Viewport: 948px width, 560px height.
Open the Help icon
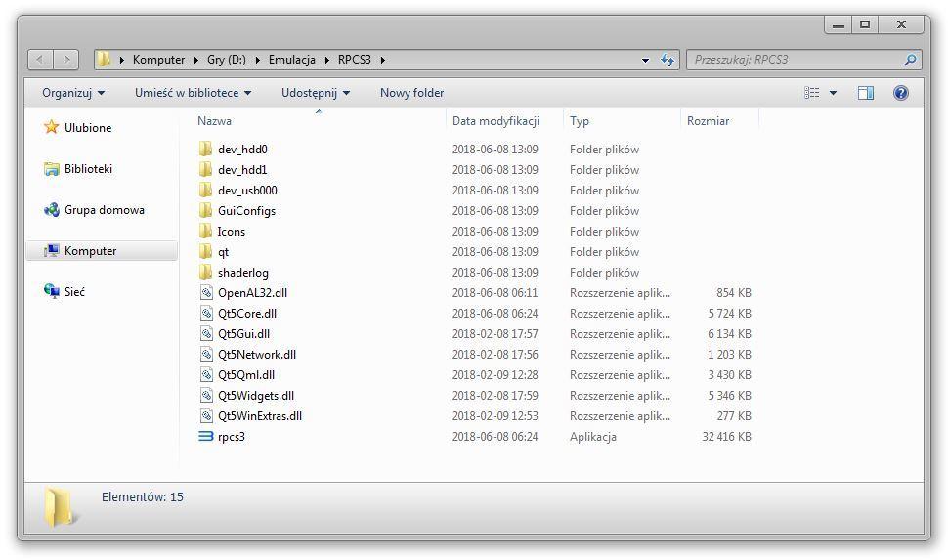[x=901, y=93]
